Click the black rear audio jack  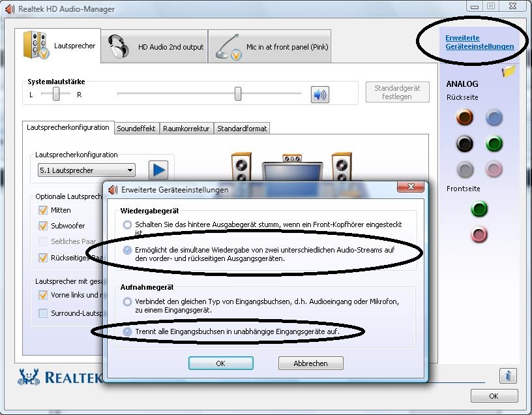[x=464, y=144]
